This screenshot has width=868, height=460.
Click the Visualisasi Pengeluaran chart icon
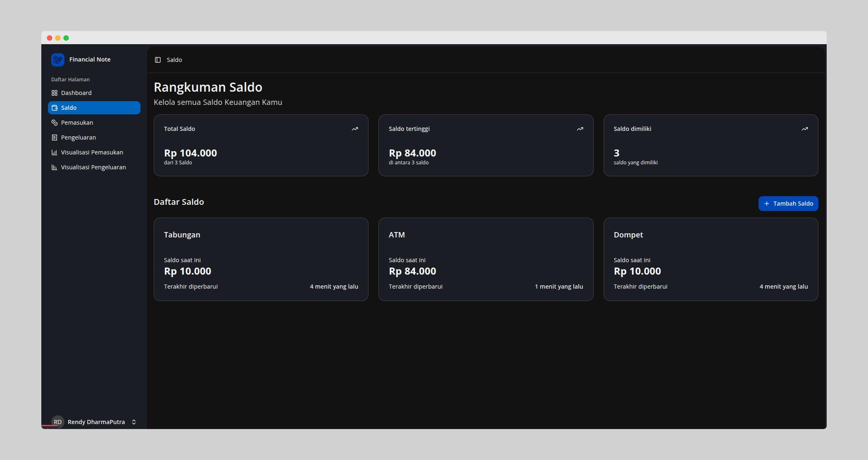(55, 167)
